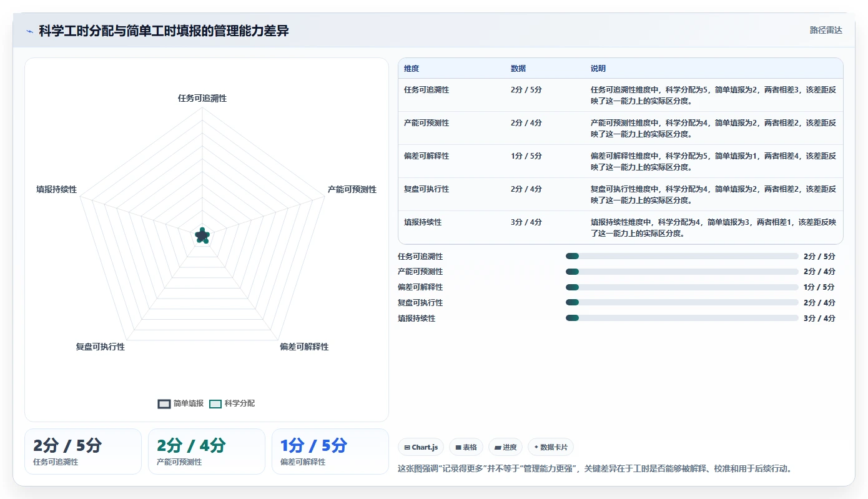
Task: Click the 填报持续性 axis label on the radar
Action: click(x=56, y=189)
